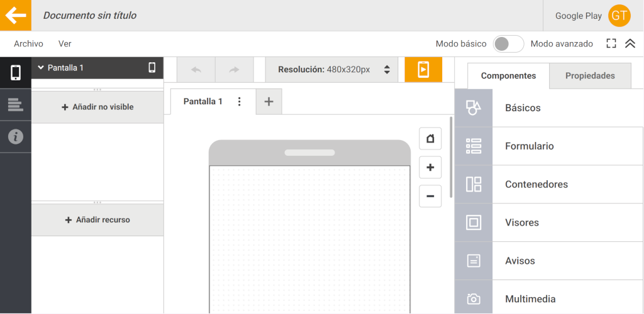Toggle between basic and advanced mode switch

click(x=508, y=44)
